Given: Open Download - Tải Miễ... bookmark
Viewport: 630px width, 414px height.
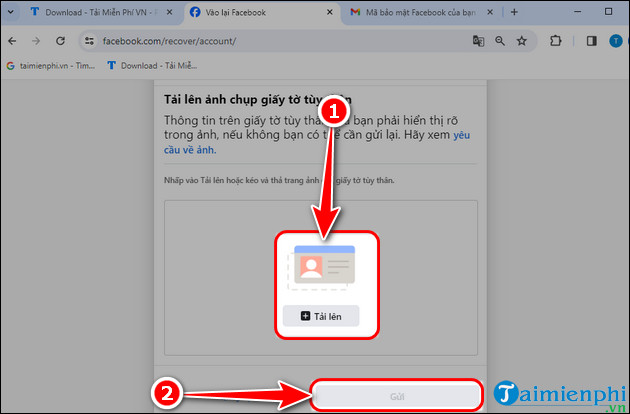Looking at the screenshot, I should pos(152,66).
